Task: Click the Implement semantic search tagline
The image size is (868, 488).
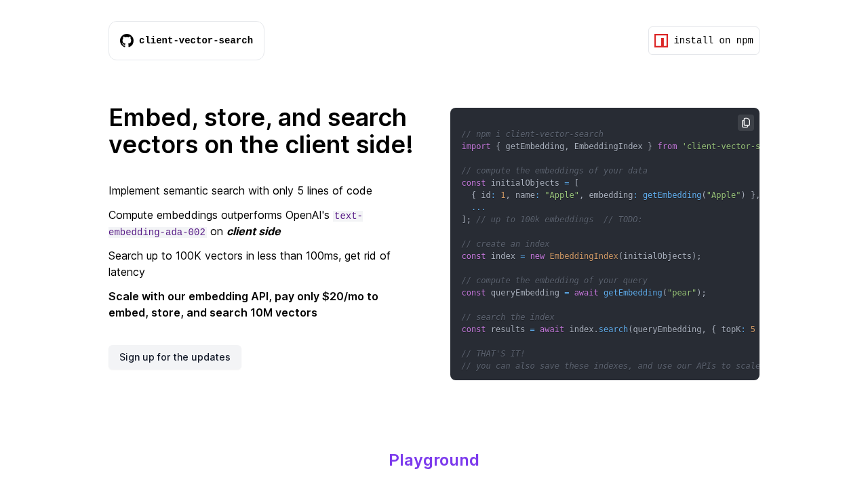Action: coord(240,190)
